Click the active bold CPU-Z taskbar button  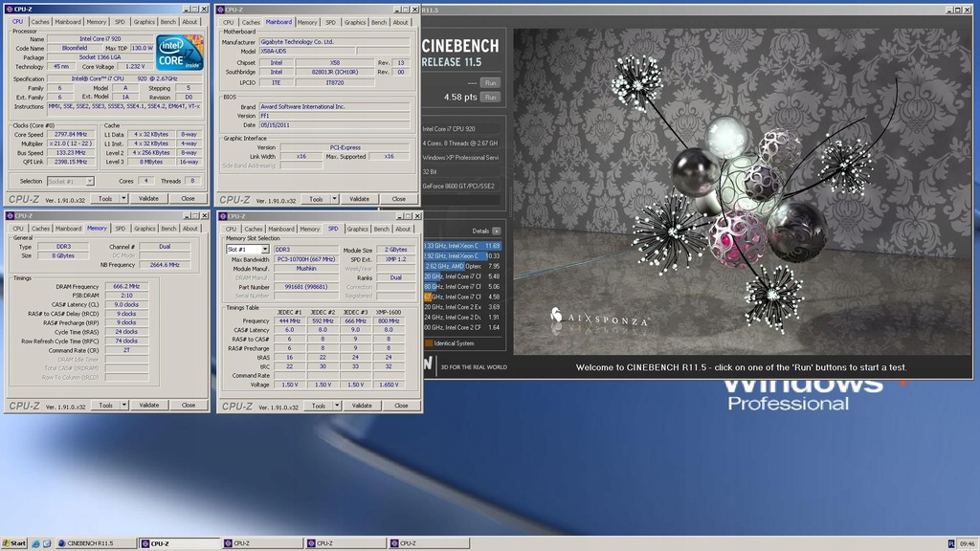pyautogui.click(x=179, y=543)
